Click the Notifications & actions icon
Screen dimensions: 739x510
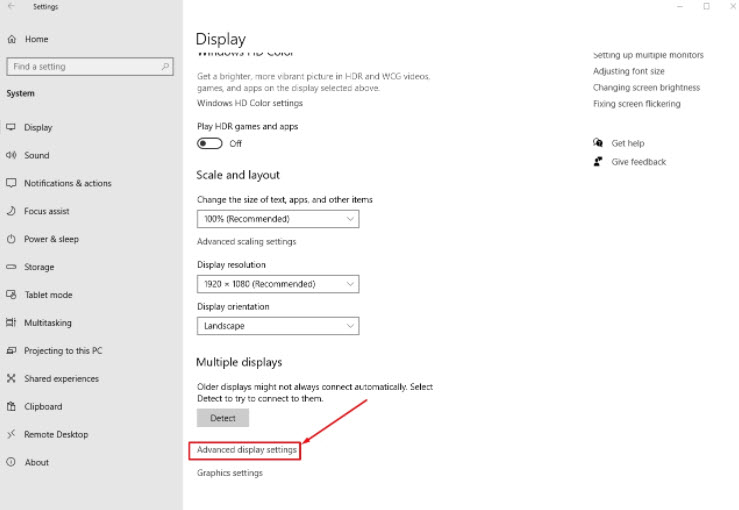click(x=11, y=183)
